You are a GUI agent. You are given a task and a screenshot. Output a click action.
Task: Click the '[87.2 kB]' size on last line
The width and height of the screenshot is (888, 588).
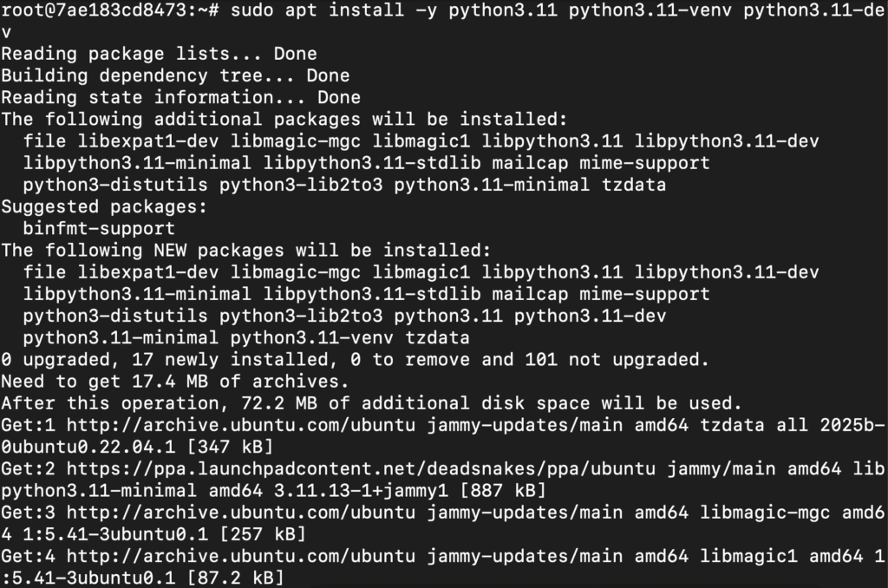[235, 578]
